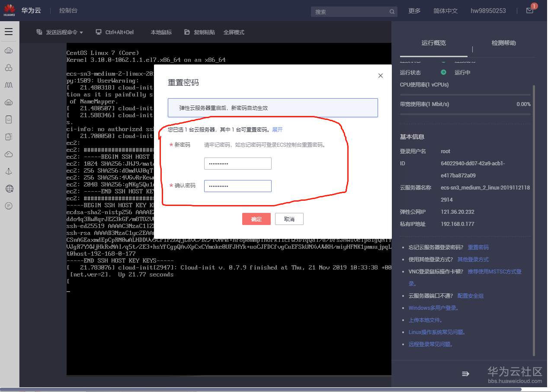Screen dimensions: 551x392
Task: Open the globe domain icon in the sidebar
Action: click(9, 189)
